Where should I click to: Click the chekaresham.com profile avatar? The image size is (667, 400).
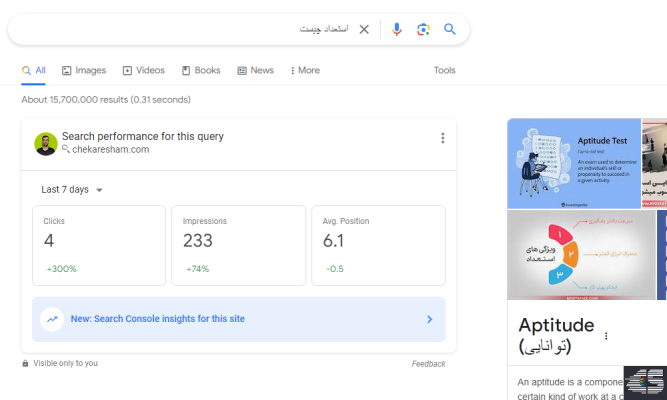tap(46, 143)
